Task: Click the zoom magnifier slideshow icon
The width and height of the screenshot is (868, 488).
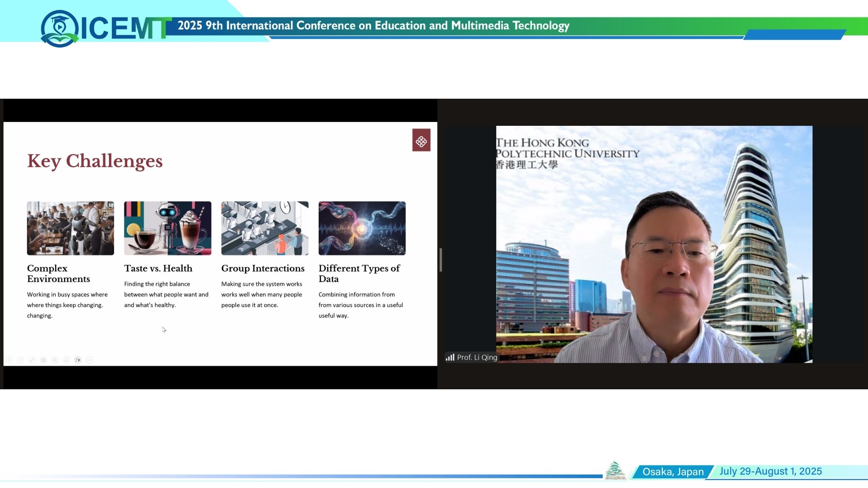Action: click(x=55, y=360)
